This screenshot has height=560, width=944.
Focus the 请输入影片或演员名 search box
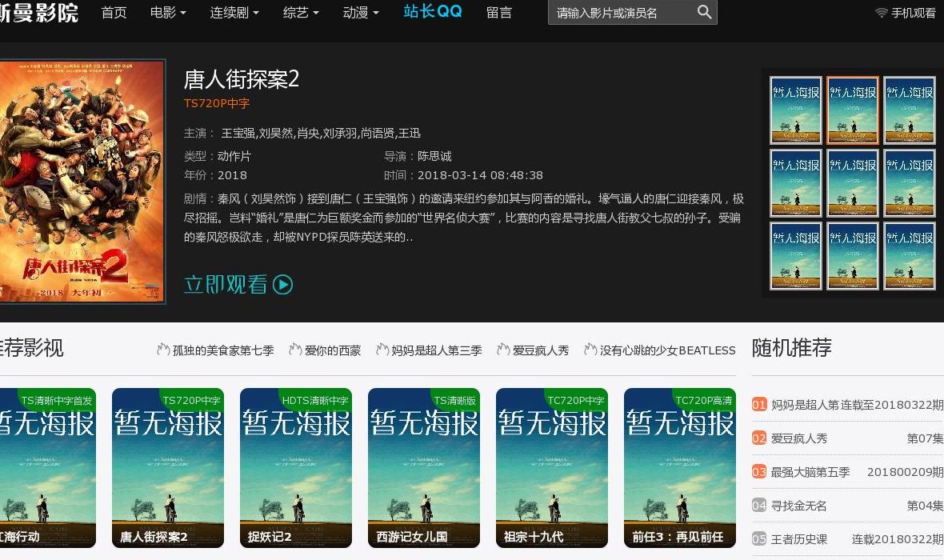(623, 13)
